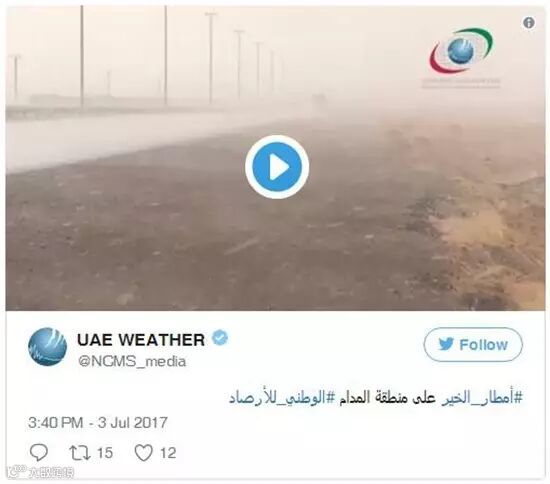This screenshot has height=484, width=550.
Task: Open the hashtag #أمطار_الخير
Action: tap(482, 398)
